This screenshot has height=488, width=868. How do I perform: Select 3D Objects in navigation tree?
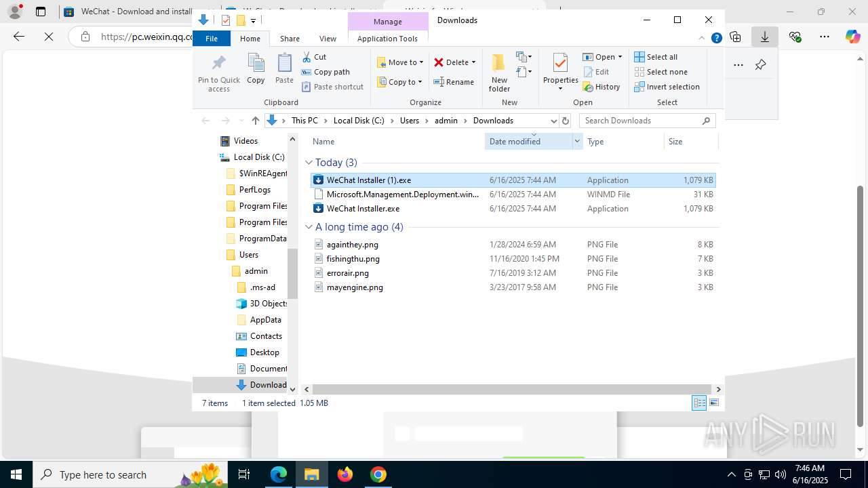(x=269, y=304)
